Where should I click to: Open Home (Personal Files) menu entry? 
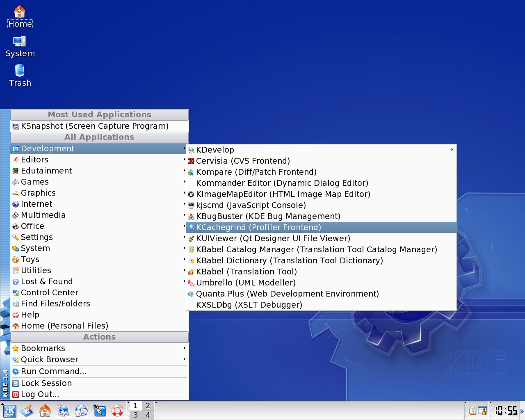click(x=99, y=326)
